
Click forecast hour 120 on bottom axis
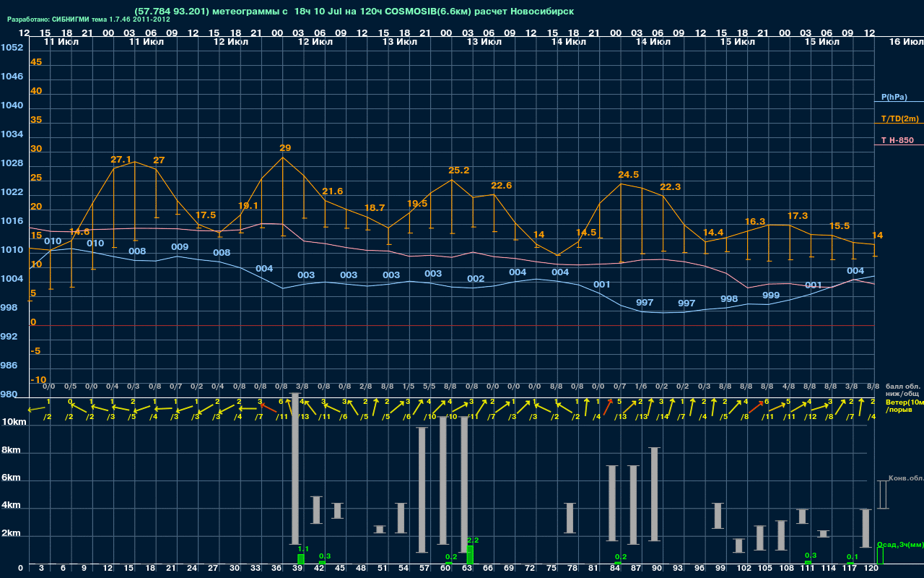click(871, 569)
